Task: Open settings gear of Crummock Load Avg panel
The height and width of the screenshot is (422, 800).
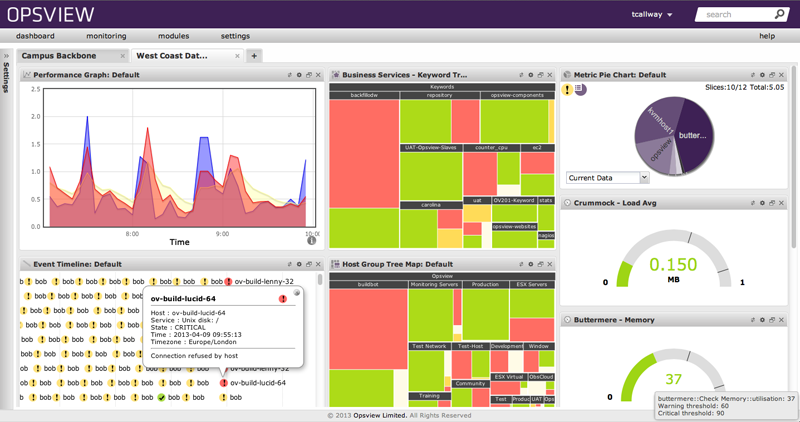Action: [762, 203]
